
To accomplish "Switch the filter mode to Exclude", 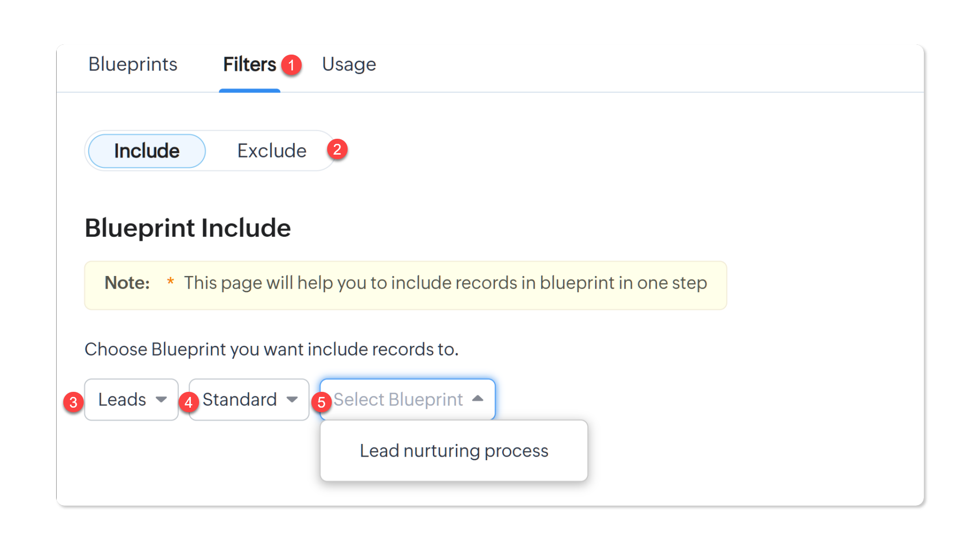I will click(272, 151).
